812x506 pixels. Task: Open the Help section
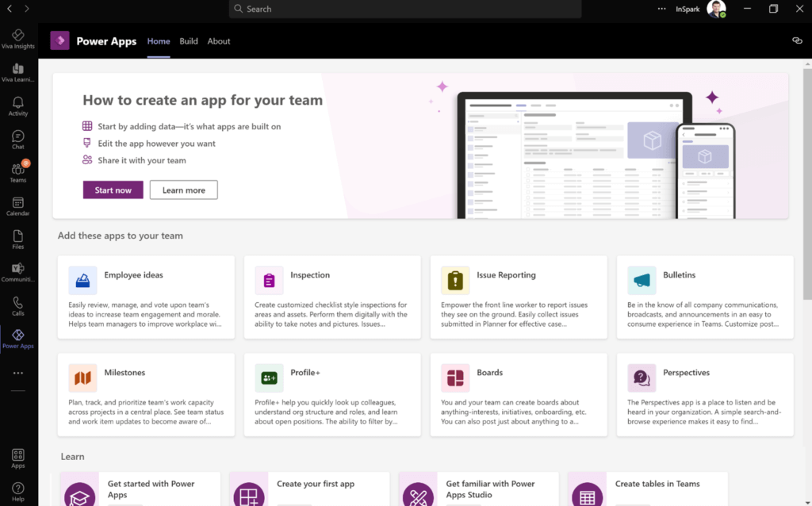point(17,489)
